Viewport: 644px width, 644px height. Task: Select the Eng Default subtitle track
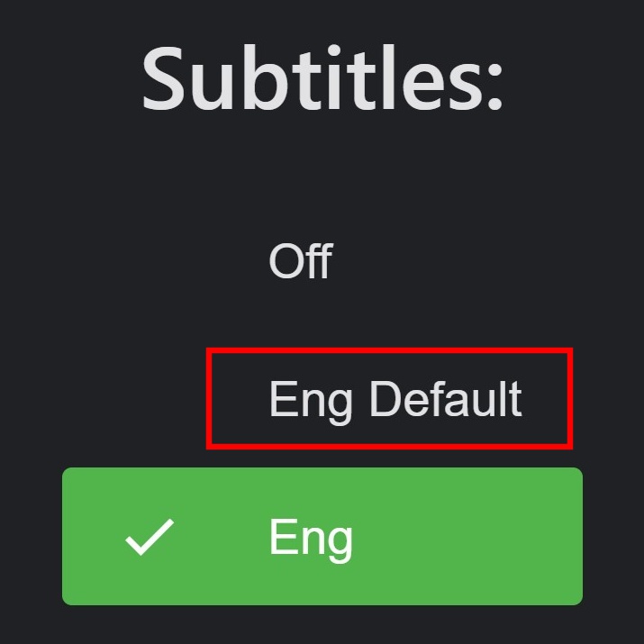click(x=395, y=399)
